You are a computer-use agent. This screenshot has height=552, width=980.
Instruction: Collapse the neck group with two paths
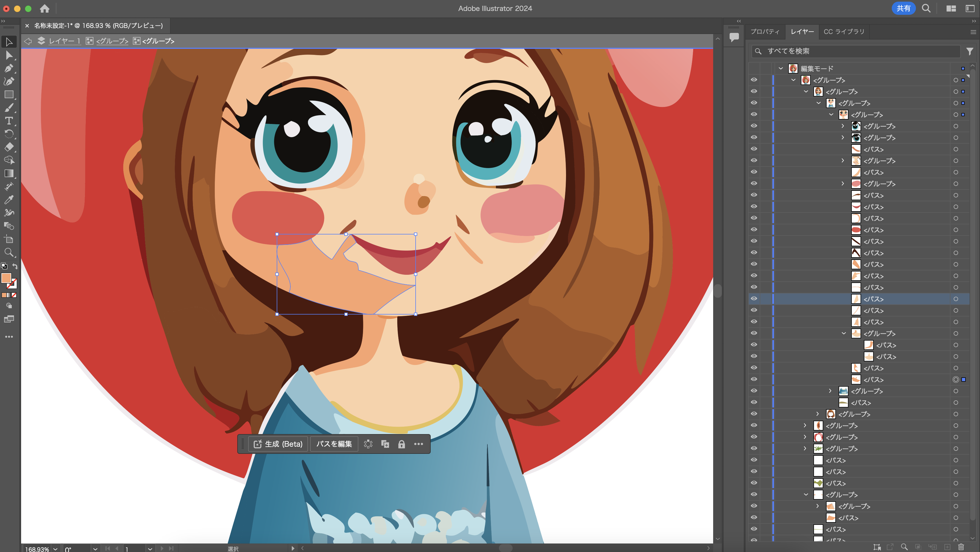(x=843, y=333)
